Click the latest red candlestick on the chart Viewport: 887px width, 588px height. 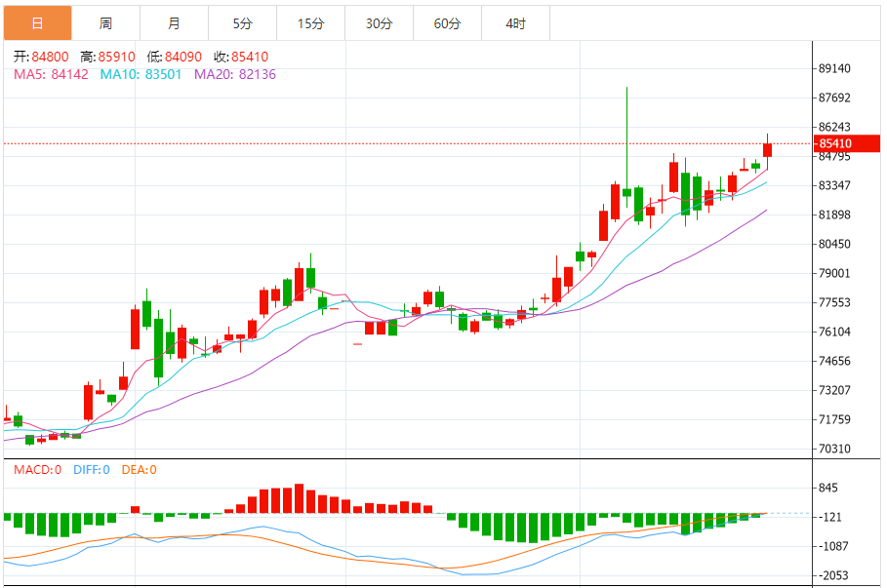(x=768, y=149)
